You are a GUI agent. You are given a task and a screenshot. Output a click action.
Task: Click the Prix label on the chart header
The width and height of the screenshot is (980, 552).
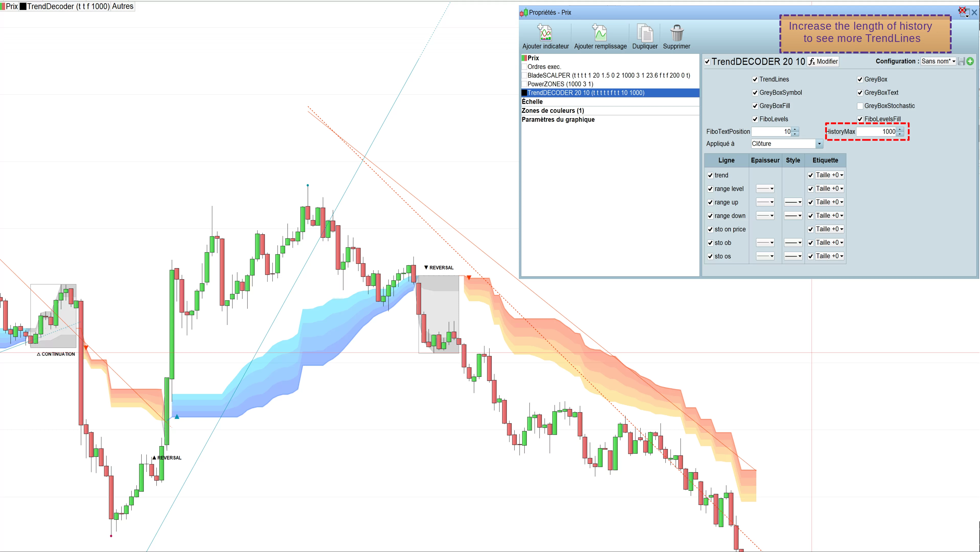coord(12,6)
